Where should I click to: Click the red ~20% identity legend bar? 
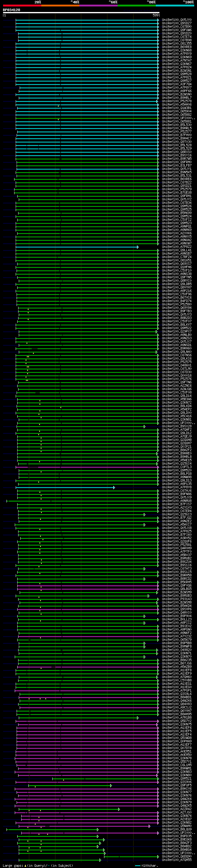pyautogui.click(x=22, y=6)
